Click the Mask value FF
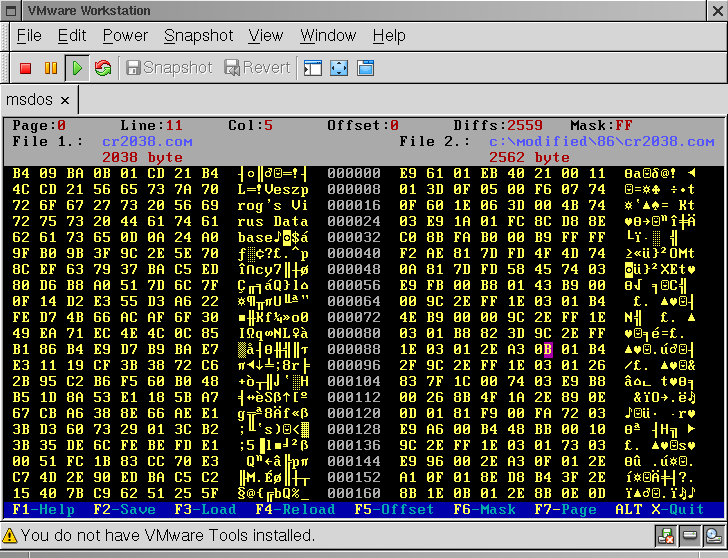 (624, 126)
